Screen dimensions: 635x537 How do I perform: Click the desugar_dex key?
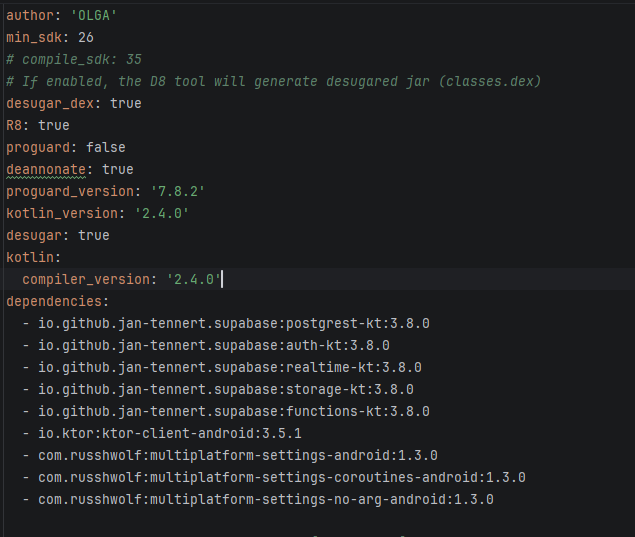[x=50, y=104]
